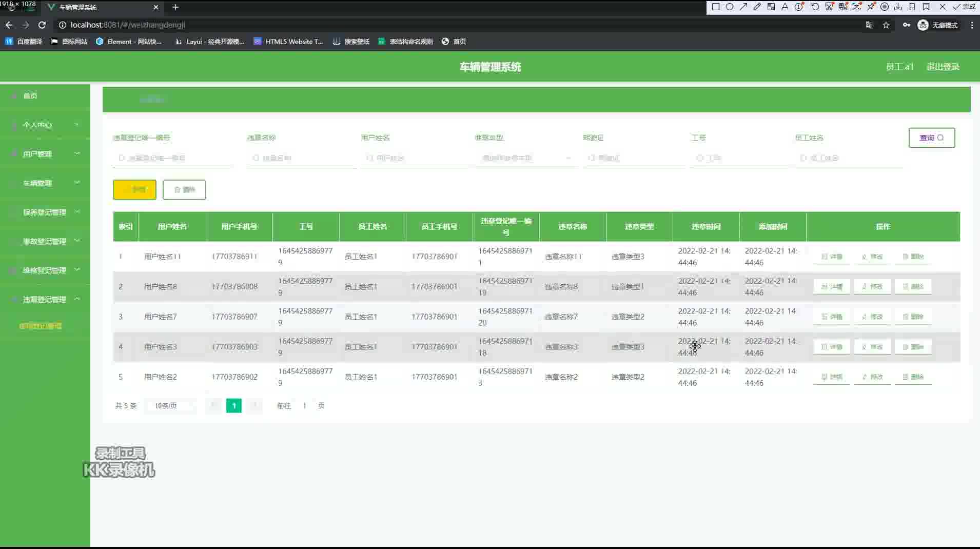Collapse 违章登记管理 sidebar menu
Image resolution: width=980 pixels, height=549 pixels.
(x=45, y=299)
